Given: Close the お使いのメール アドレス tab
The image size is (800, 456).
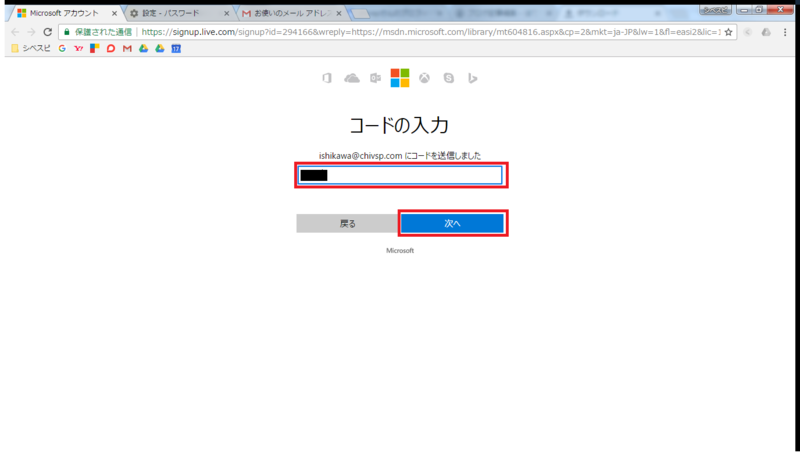Looking at the screenshot, I should pos(339,14).
